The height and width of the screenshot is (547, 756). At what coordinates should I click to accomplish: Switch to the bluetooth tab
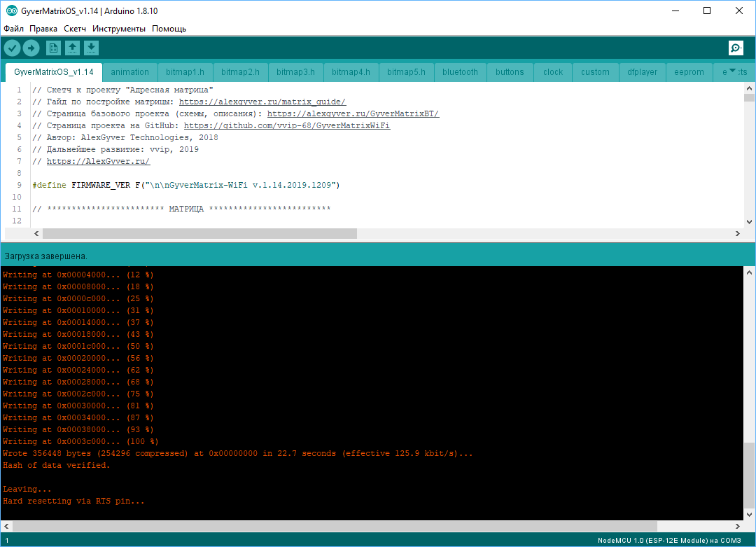(460, 72)
